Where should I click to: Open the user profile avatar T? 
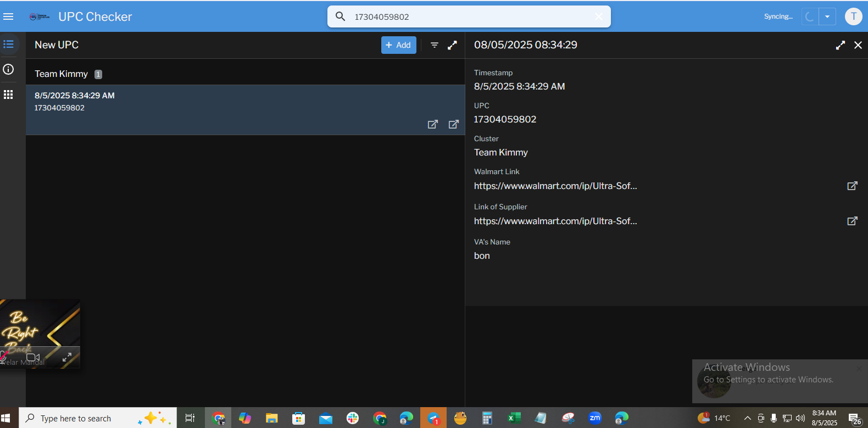pos(853,16)
